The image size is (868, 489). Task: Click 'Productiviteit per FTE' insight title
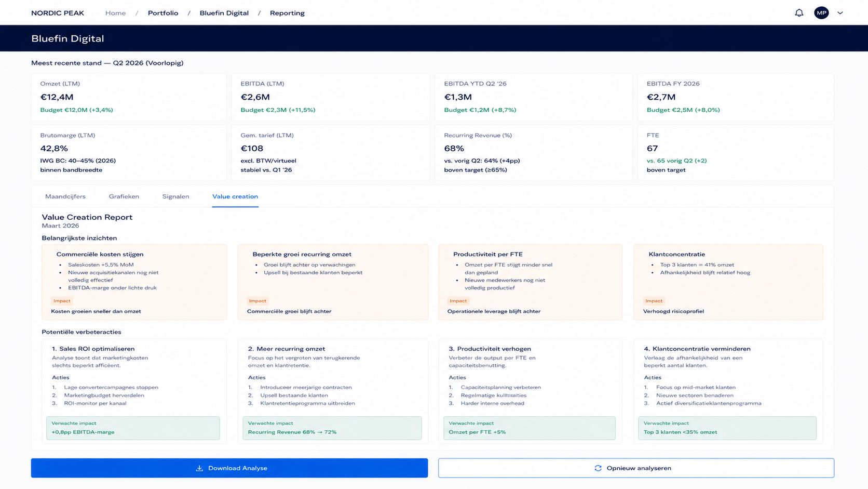[487, 254]
